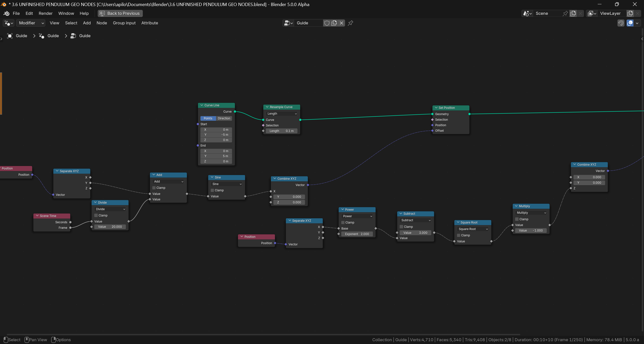
Task: Click the node tree browse icon next to Guide
Action: 288,23
